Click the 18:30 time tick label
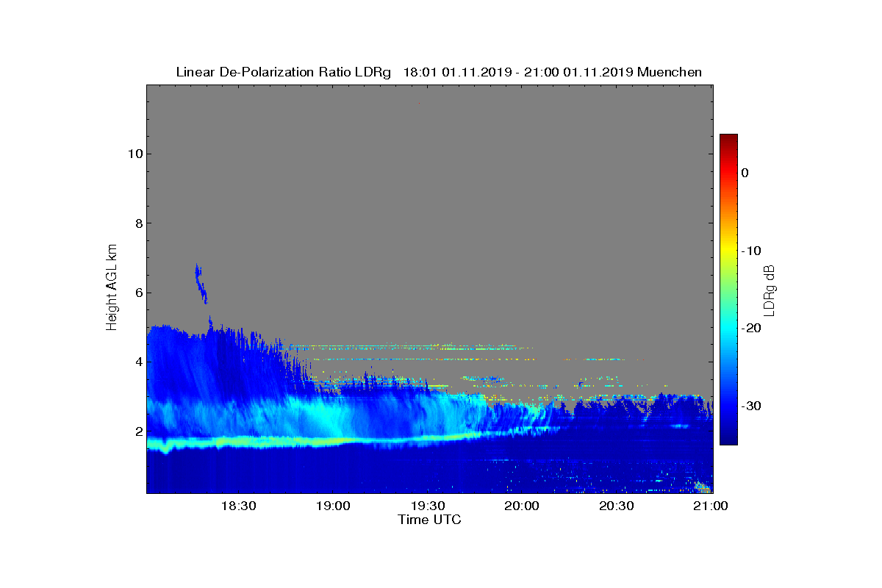The image size is (882, 588). (237, 506)
